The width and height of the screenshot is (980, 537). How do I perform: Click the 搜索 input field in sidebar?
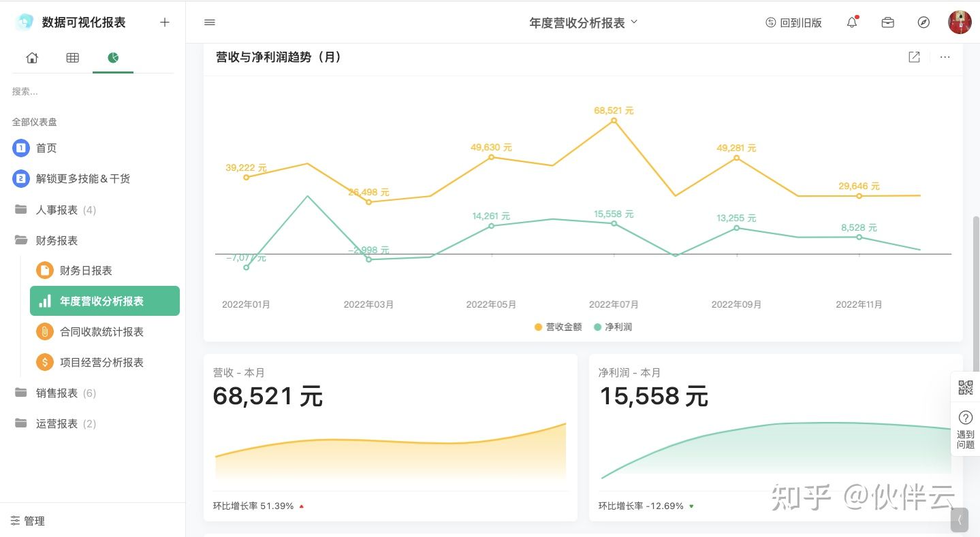point(93,91)
